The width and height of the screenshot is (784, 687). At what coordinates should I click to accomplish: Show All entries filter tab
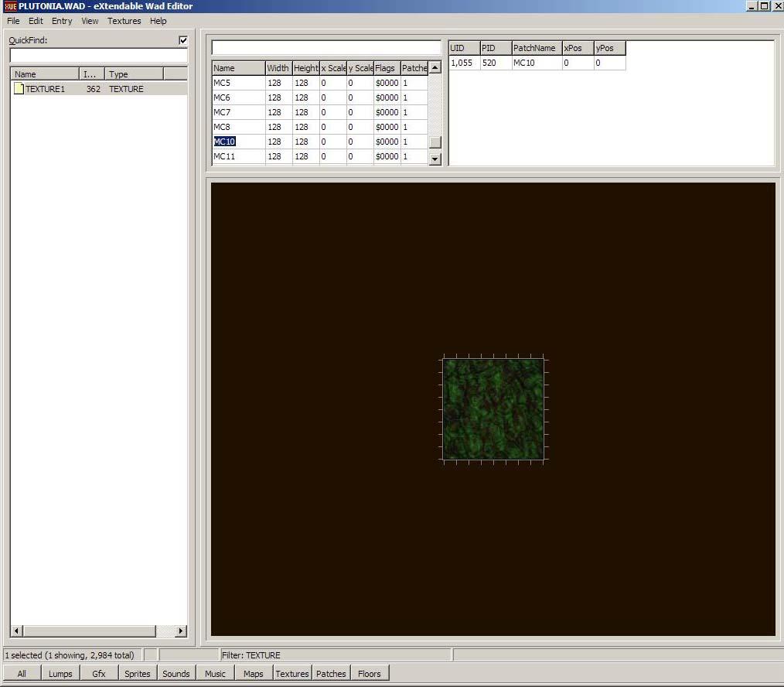(22, 674)
